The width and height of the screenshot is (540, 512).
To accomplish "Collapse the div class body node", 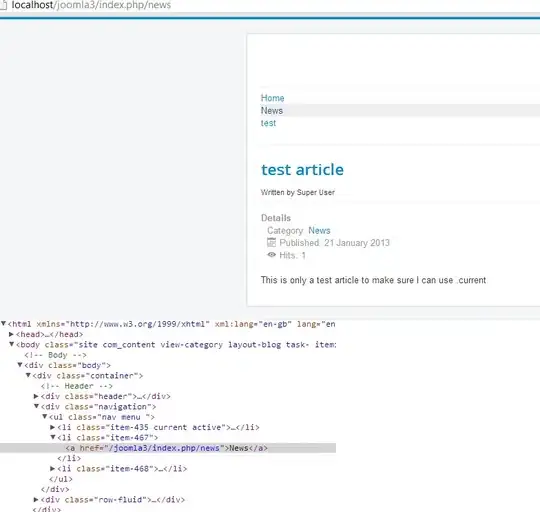I will (x=20, y=365).
